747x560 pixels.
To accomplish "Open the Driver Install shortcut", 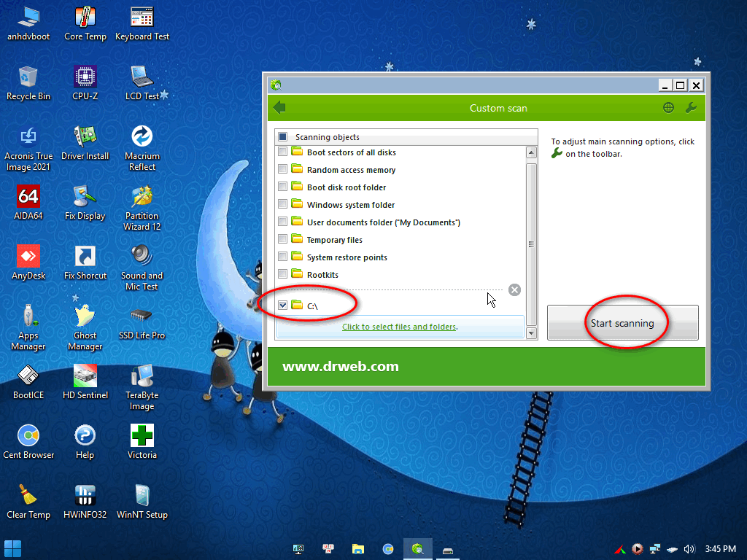I will (85, 143).
